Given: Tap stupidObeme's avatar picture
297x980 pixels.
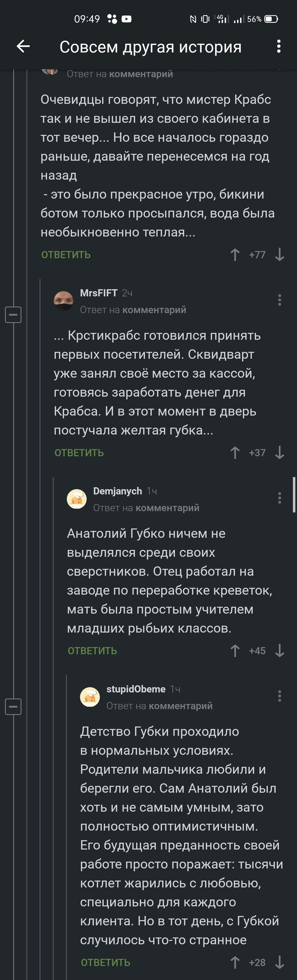Looking at the screenshot, I should coord(90,697).
